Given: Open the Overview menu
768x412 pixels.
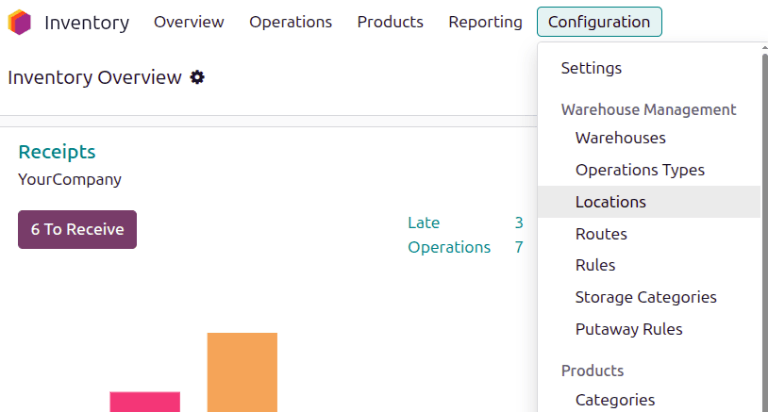Looking at the screenshot, I should [189, 22].
